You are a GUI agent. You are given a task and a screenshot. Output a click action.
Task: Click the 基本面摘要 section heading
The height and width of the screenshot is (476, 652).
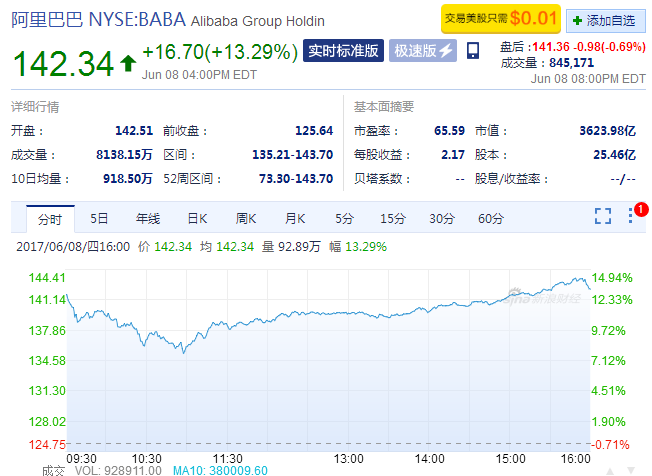pos(384,107)
